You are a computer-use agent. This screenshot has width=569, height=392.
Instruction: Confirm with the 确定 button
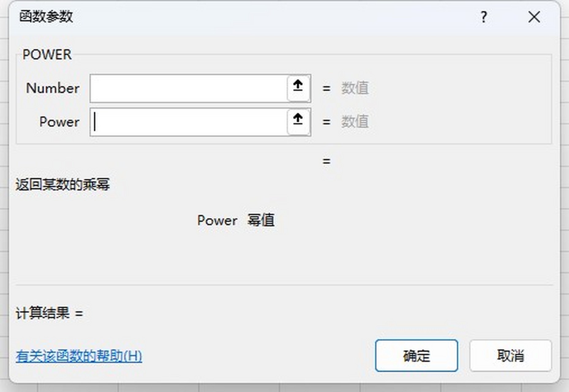point(416,356)
